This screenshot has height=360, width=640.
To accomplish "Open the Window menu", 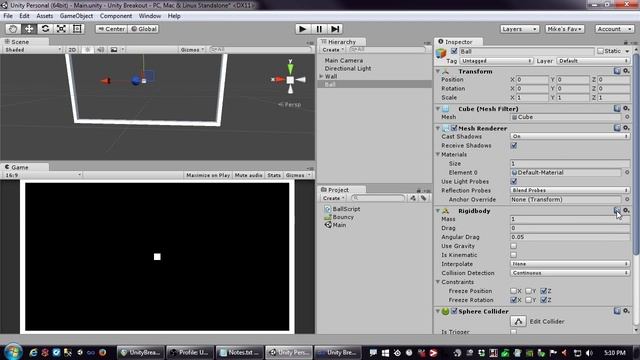I will pos(150,16).
